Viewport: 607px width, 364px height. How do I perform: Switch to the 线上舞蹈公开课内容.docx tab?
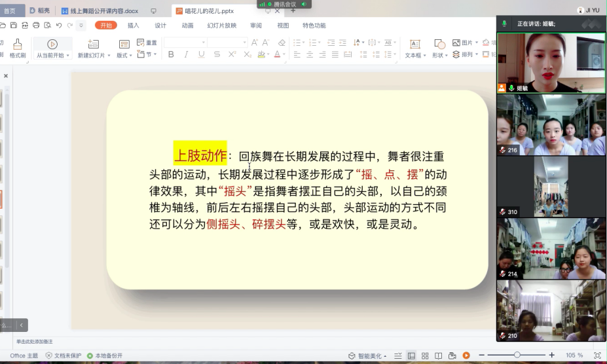click(x=100, y=10)
